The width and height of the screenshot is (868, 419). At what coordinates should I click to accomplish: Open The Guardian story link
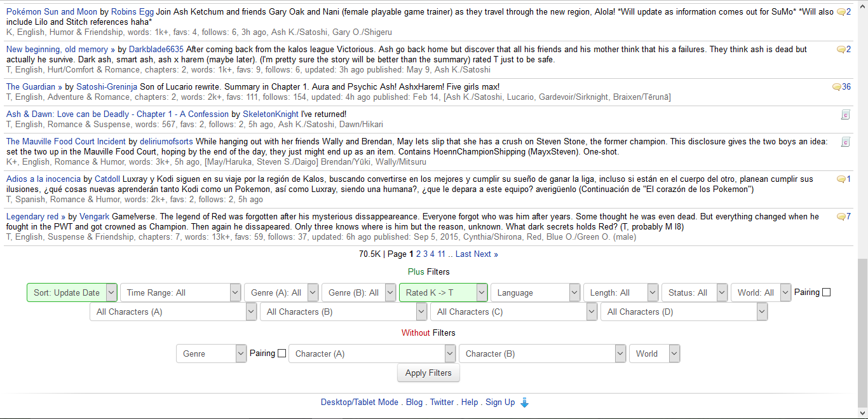point(34,87)
